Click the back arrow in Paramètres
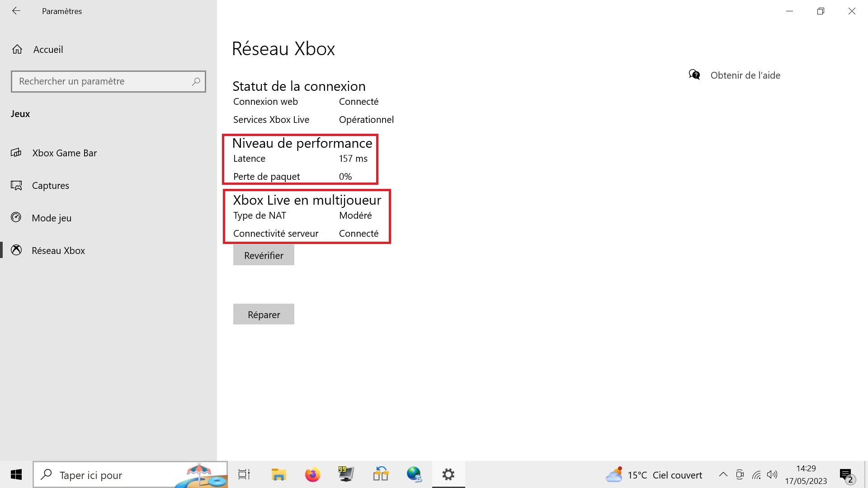Viewport: 868px width, 488px height. pos(16,11)
